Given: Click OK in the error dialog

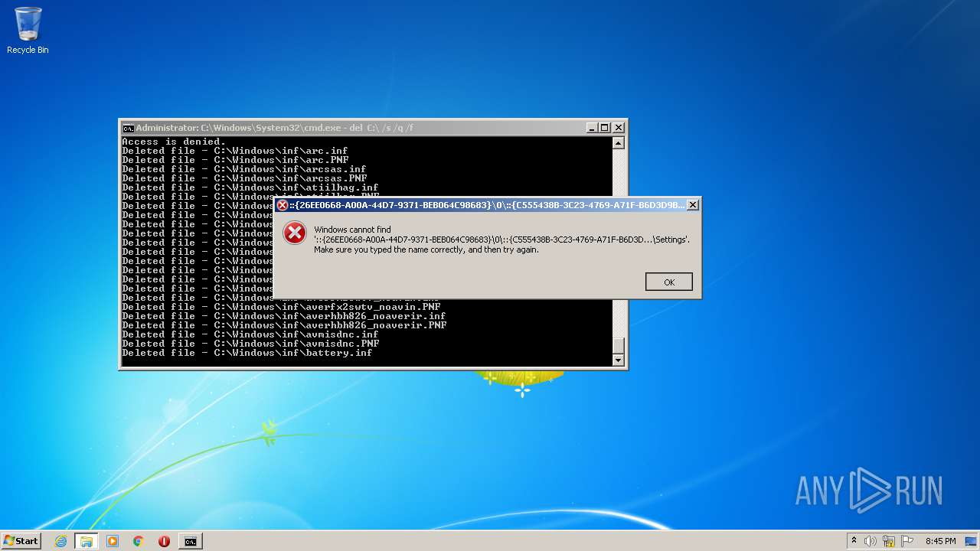Looking at the screenshot, I should tap(669, 282).
